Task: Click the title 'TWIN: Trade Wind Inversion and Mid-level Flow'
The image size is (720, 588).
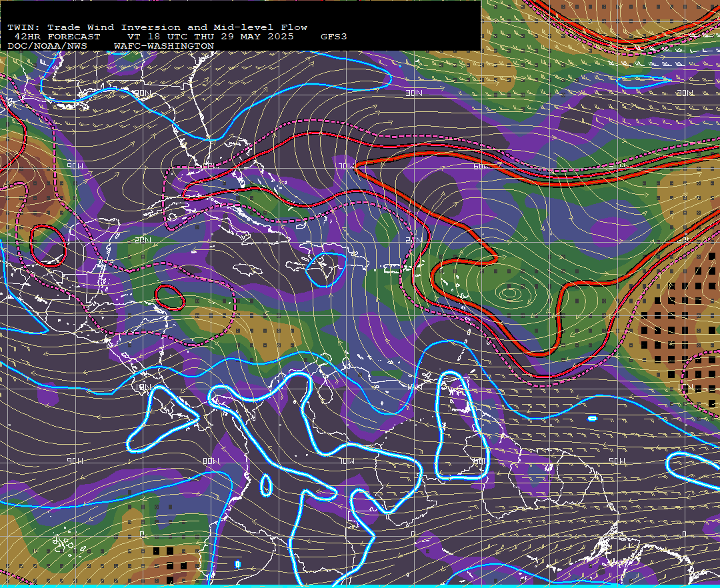Action: [157, 27]
